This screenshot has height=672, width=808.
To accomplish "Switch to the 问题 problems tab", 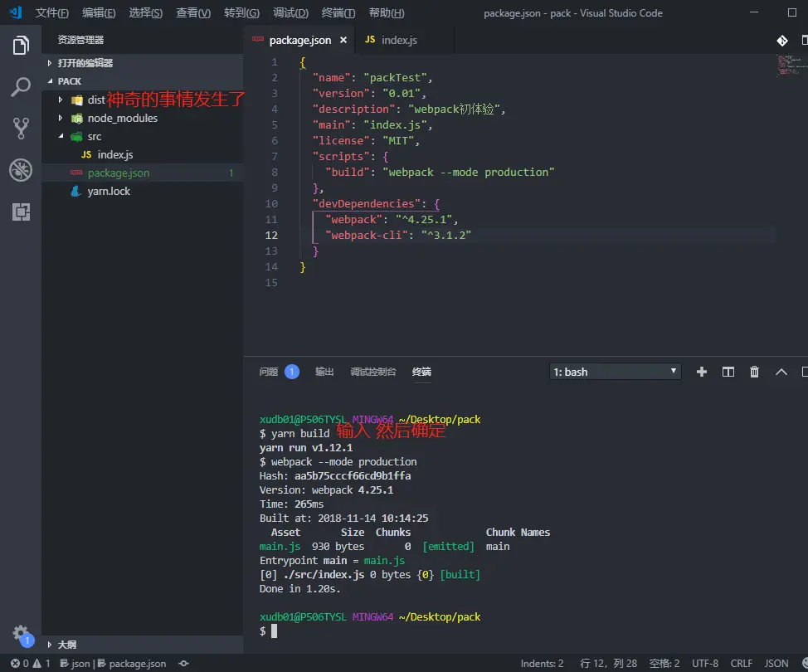I will click(269, 372).
